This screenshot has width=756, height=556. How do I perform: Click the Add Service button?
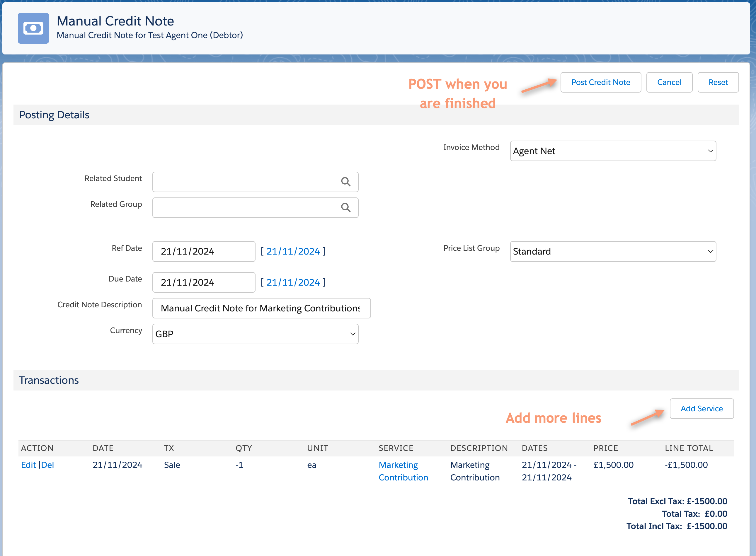701,409
